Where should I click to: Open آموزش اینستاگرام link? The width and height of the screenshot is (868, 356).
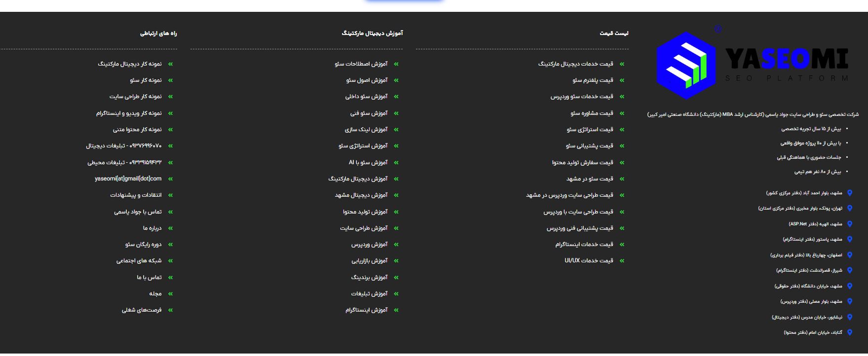[367, 310]
